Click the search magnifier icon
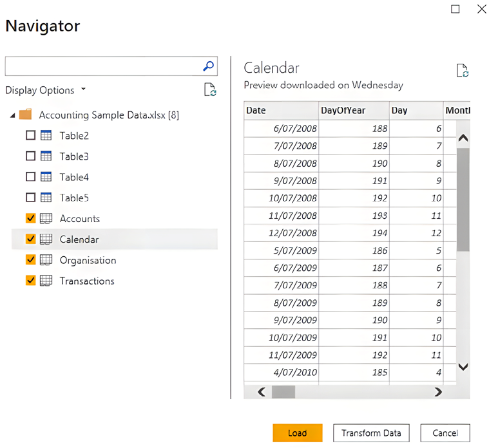The height and width of the screenshot is (448, 489). [208, 66]
